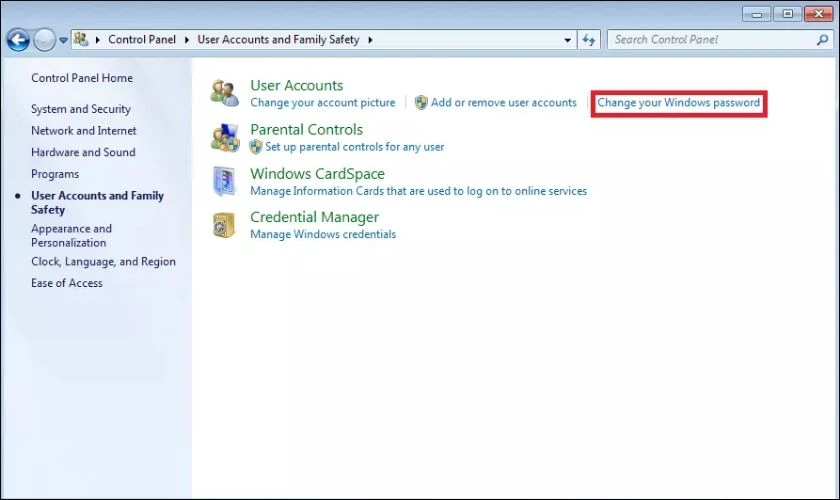The height and width of the screenshot is (500, 840).
Task: Minimize the Control Panel window
Action: [x=756, y=14]
